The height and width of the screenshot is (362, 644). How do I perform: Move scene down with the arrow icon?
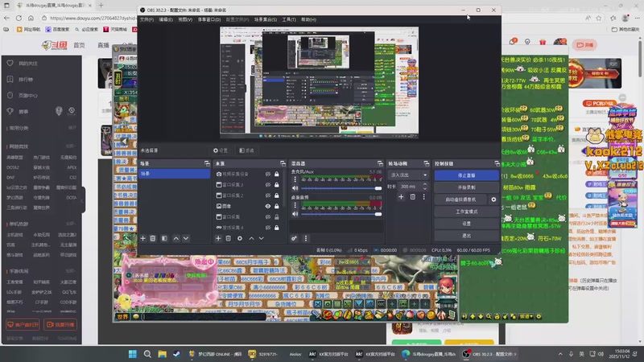[186, 238]
